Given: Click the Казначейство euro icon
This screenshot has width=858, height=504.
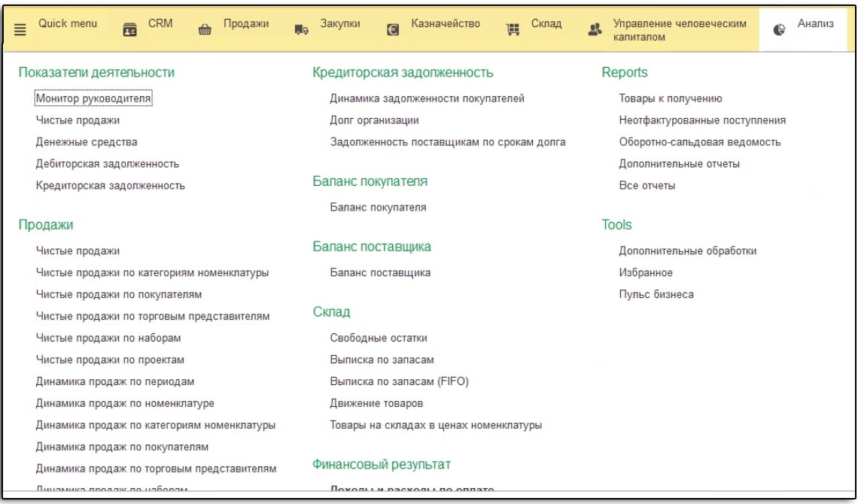Looking at the screenshot, I should click(x=392, y=30).
